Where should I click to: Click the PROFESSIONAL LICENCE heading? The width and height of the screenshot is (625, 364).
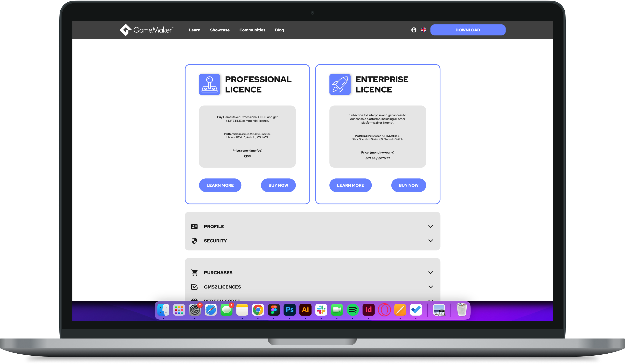(258, 84)
